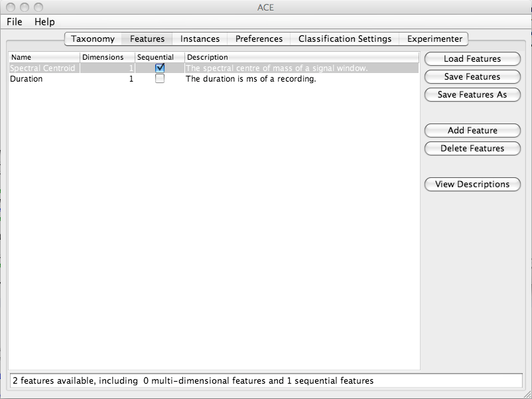Click the window resize grip corner
This screenshot has height=399, width=532.
coord(527,394)
